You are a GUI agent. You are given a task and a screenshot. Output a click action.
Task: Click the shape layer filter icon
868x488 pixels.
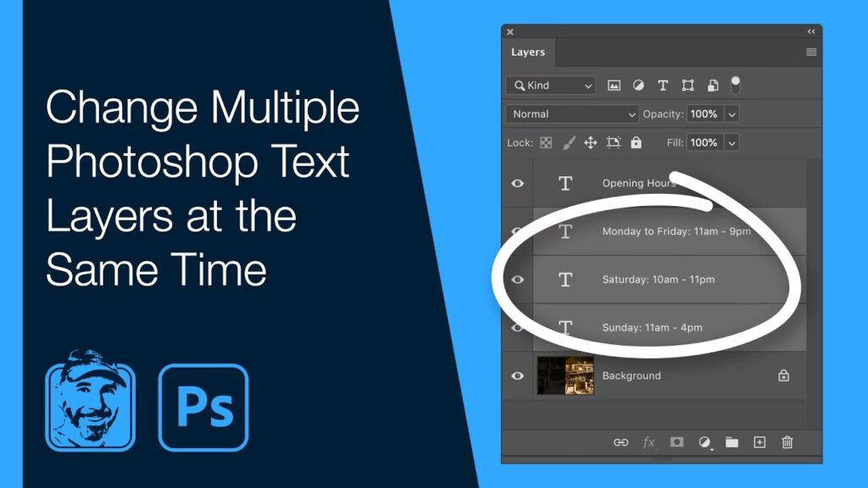[688, 86]
